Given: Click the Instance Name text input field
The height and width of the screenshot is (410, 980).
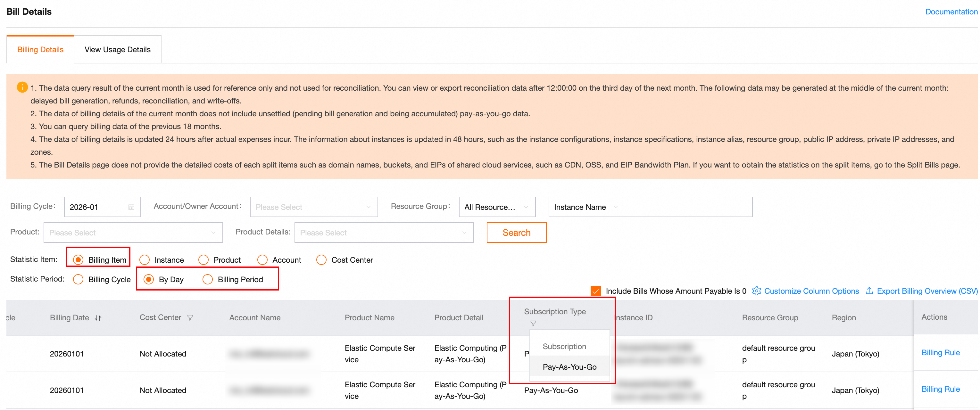Looking at the screenshot, I should tap(685, 207).
